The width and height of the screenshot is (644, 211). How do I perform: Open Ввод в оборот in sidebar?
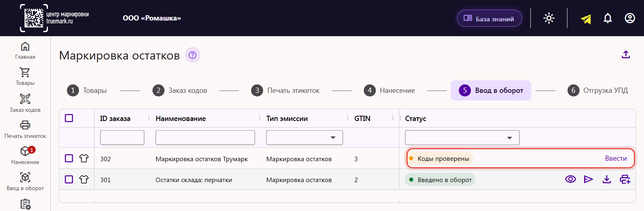[25, 182]
